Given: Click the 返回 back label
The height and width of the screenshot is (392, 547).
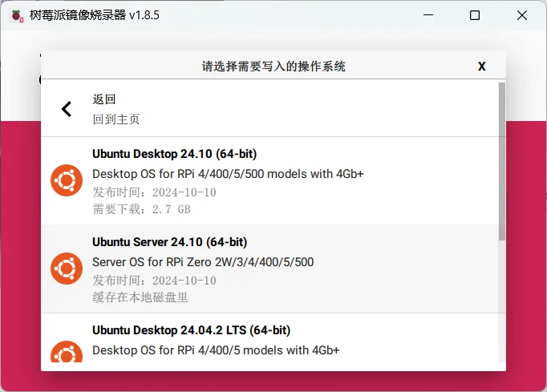Looking at the screenshot, I should [104, 99].
